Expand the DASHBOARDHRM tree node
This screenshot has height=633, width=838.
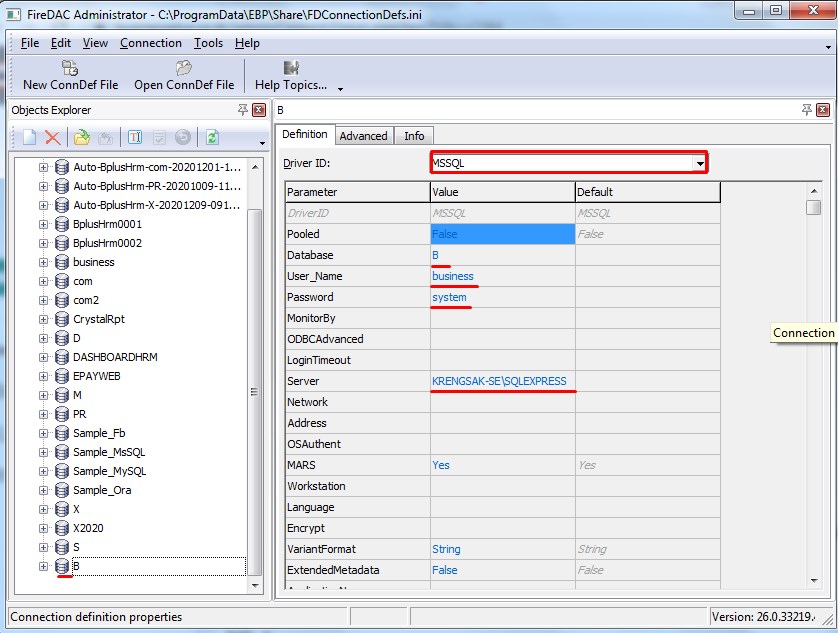[x=43, y=357]
